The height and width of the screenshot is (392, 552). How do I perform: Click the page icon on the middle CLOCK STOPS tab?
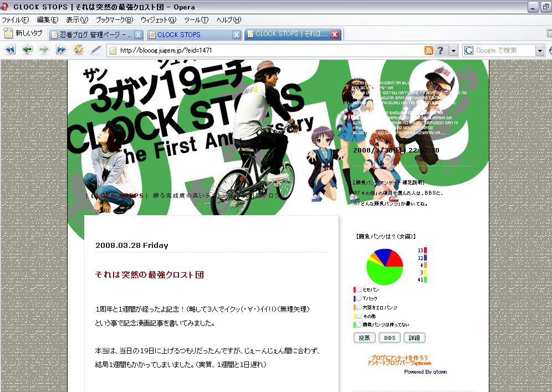[x=152, y=35]
